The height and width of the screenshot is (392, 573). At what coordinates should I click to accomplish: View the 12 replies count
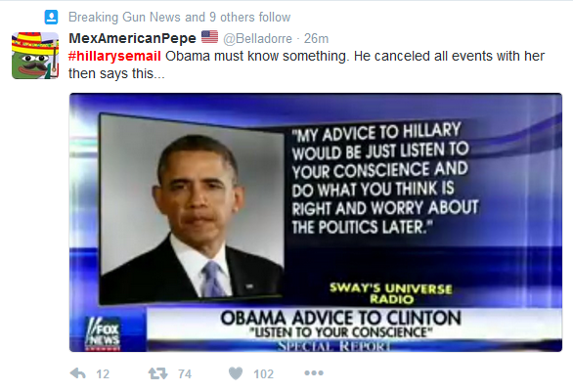point(103,373)
